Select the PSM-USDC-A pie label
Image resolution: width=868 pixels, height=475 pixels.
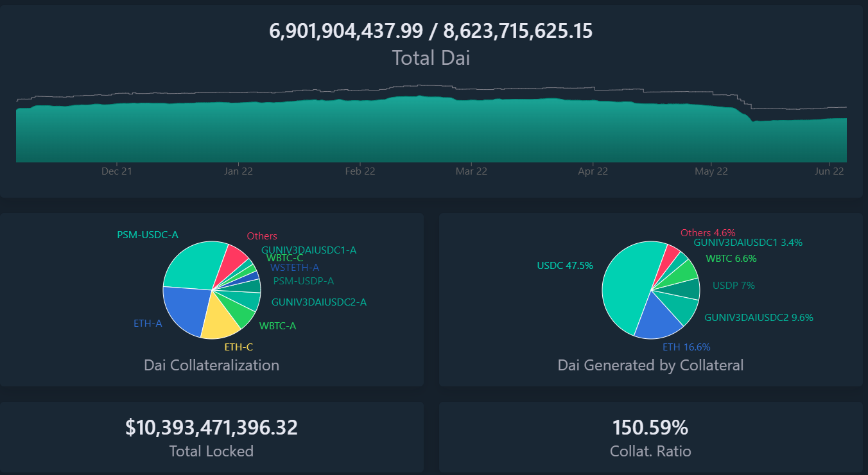tap(148, 235)
